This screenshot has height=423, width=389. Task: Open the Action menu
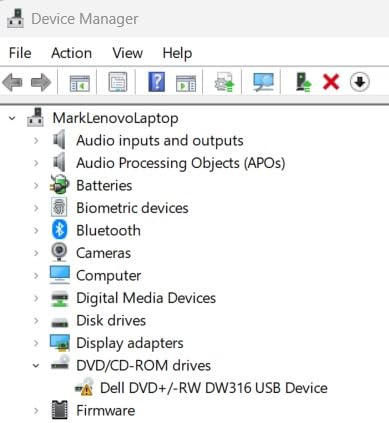[71, 53]
